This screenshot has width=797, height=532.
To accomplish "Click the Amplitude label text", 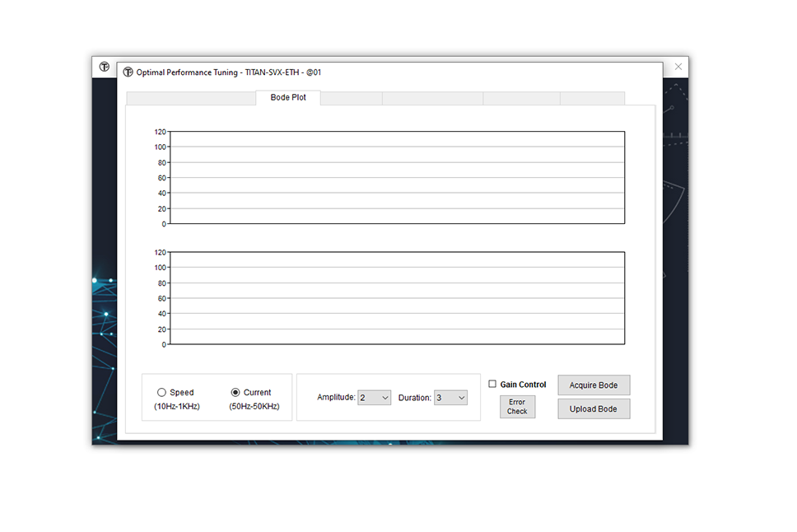I will point(336,398).
